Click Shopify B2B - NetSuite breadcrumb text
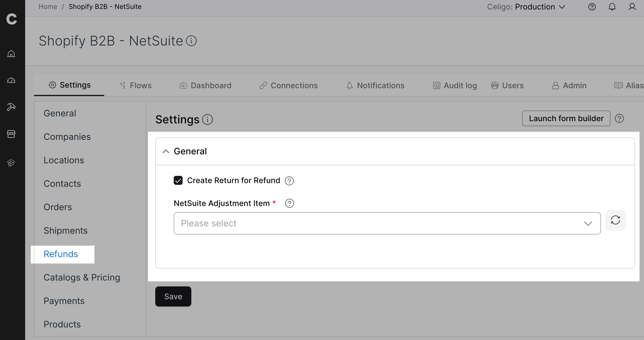The width and height of the screenshot is (644, 340). pyautogui.click(x=105, y=7)
